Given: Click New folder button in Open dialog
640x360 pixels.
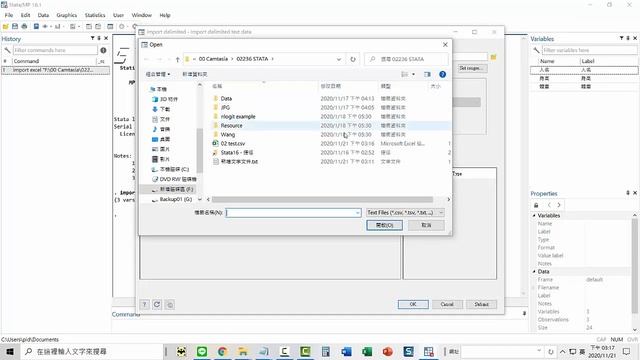Looking at the screenshot, I should 195,74.
